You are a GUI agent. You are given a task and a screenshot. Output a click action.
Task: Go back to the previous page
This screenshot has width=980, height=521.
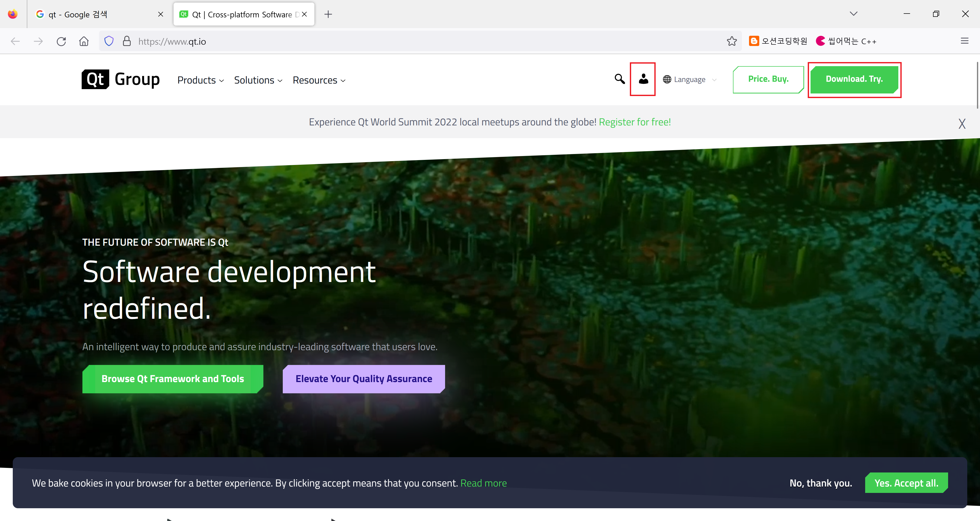point(15,41)
